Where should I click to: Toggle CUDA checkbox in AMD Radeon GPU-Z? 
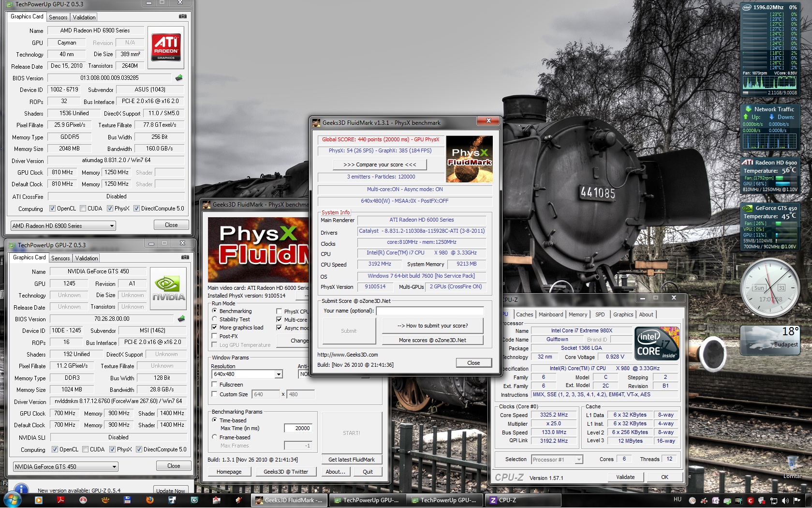pos(83,209)
